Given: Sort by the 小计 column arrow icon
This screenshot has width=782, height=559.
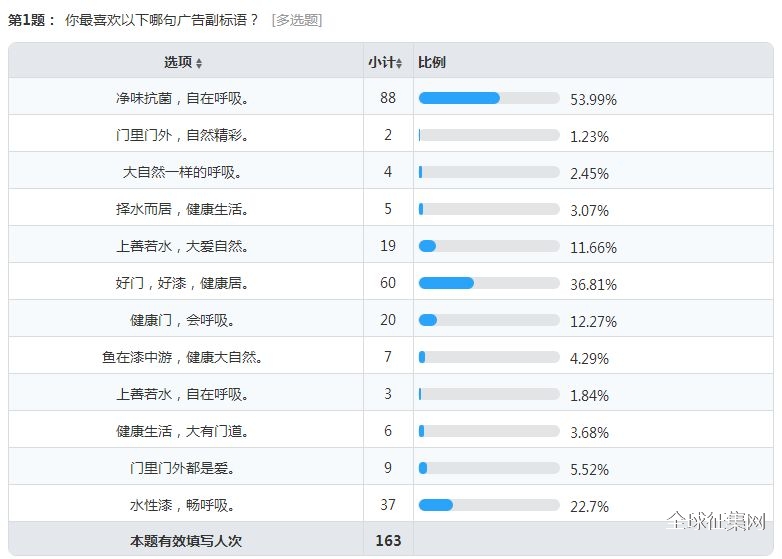Looking at the screenshot, I should pyautogui.click(x=399, y=63).
